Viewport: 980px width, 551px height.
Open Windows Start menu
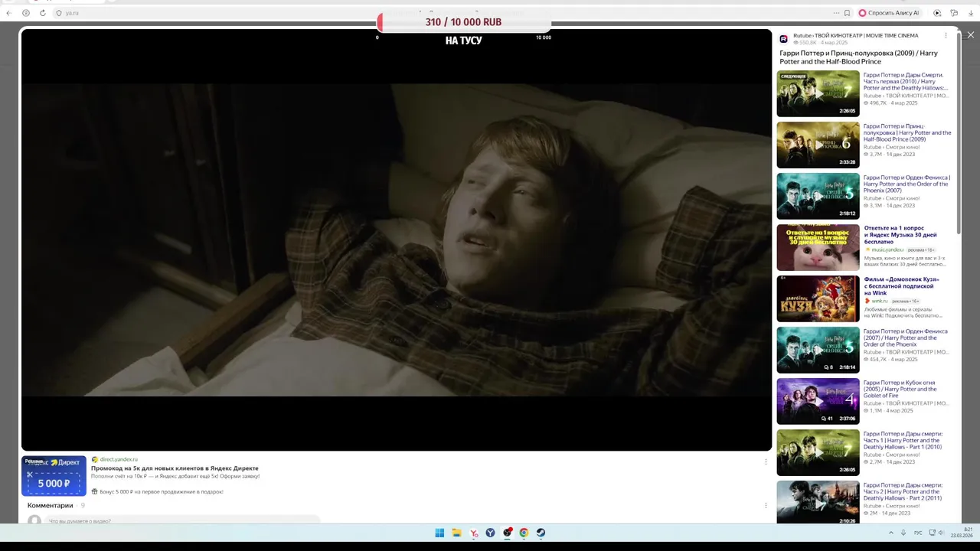coord(439,533)
